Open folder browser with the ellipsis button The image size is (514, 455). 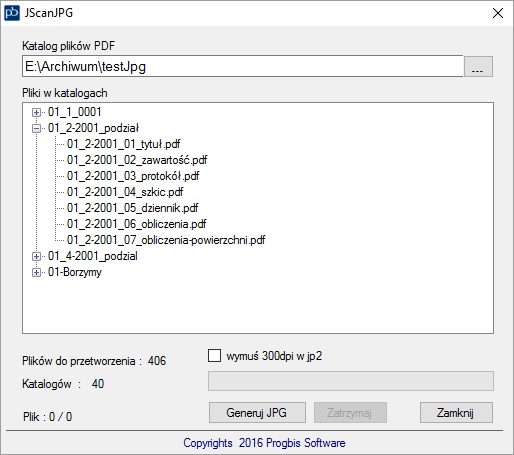[478, 67]
